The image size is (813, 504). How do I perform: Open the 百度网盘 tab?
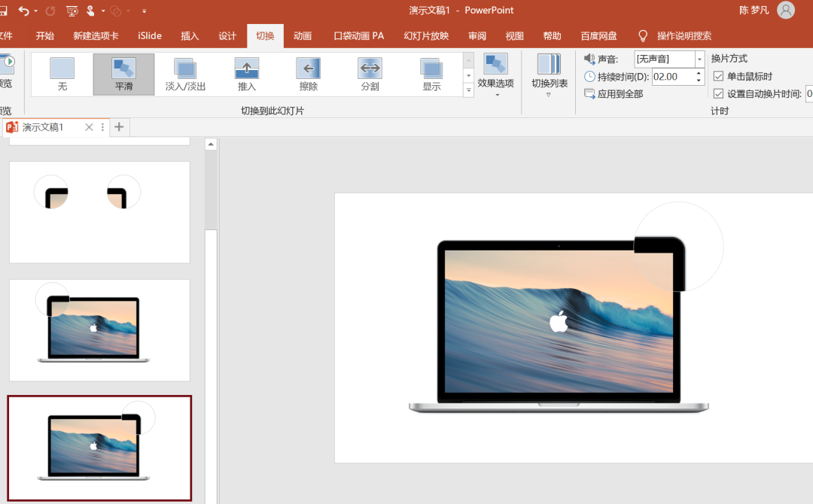click(599, 36)
